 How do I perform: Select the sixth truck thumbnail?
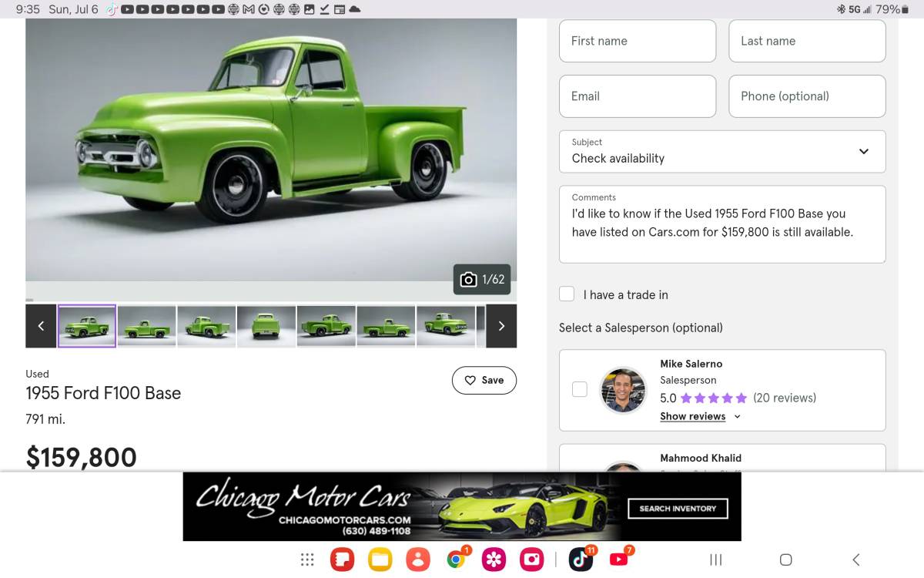(x=386, y=326)
